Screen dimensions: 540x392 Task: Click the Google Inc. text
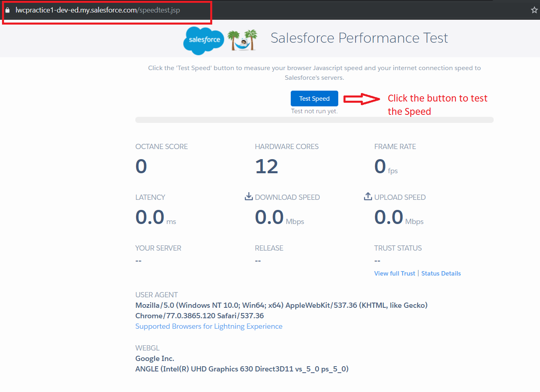click(x=155, y=359)
